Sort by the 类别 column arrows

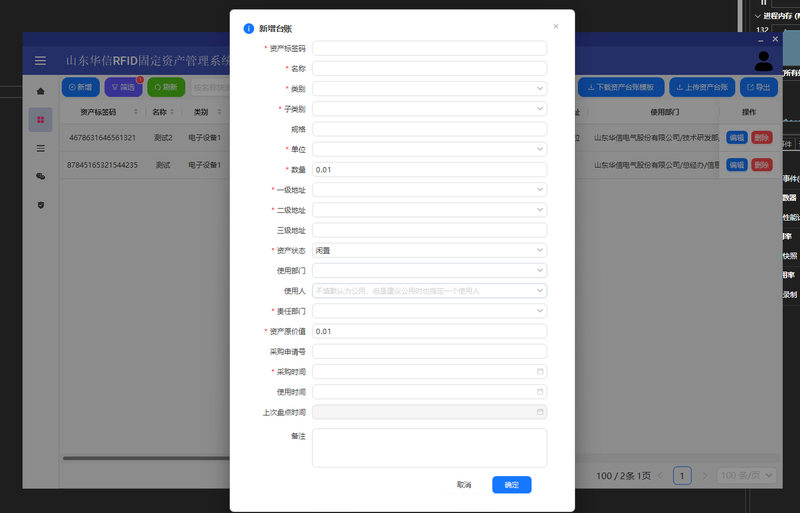pos(219,112)
